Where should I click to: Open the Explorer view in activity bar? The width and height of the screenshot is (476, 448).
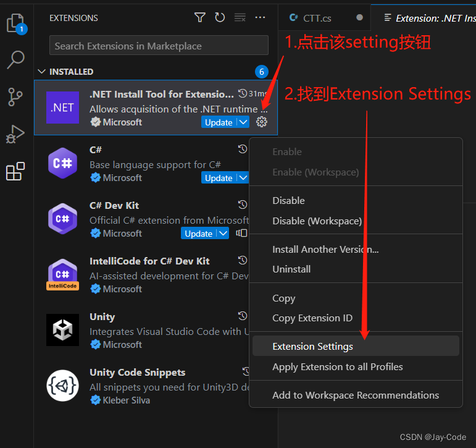click(x=16, y=23)
